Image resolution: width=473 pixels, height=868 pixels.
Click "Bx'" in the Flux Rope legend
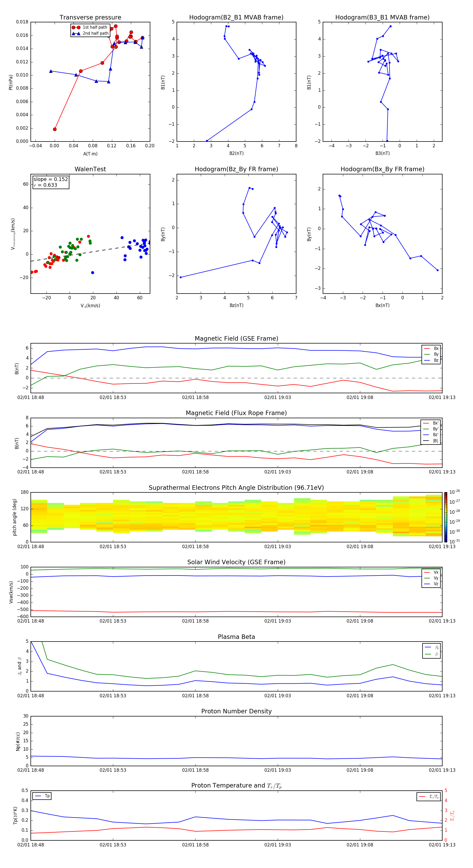(436, 423)
